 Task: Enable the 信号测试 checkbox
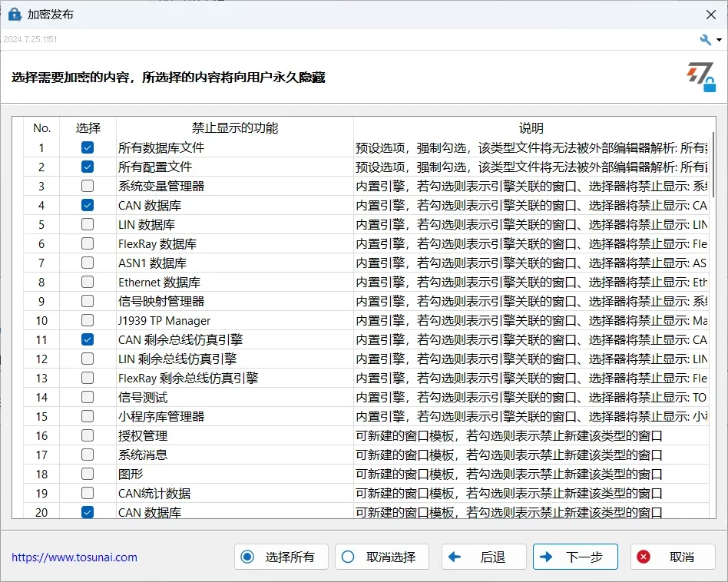[88, 397]
